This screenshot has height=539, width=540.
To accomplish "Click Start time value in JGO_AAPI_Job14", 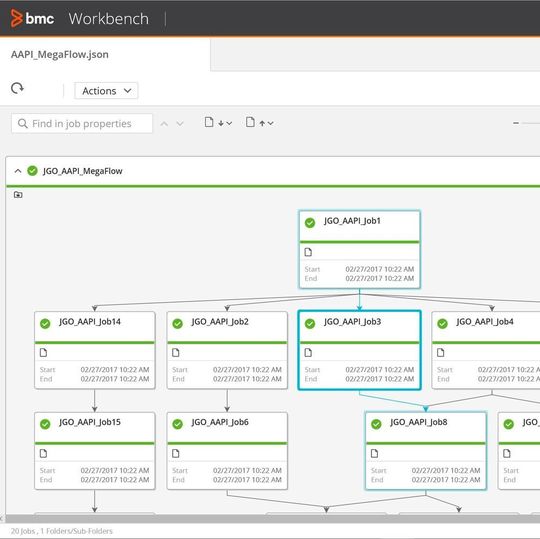I will pos(115,370).
